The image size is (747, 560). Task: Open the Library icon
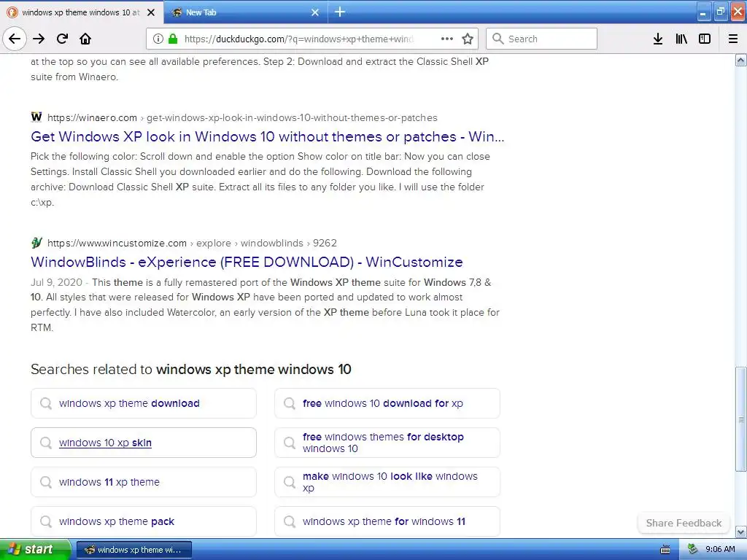tap(681, 39)
